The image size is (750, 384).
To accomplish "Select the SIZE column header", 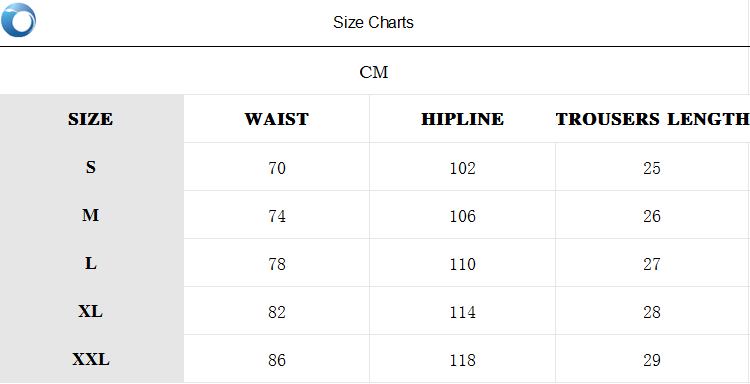I will point(90,119).
